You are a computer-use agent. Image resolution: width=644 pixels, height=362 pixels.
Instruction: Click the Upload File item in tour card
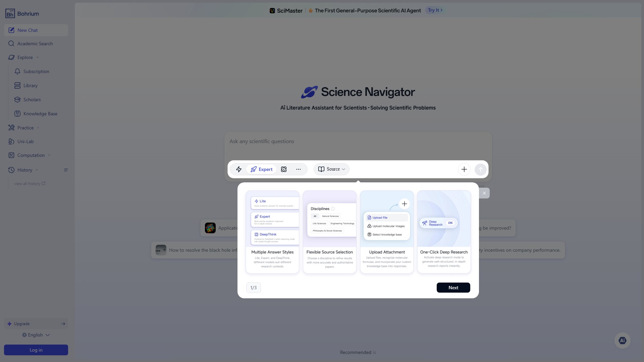pyautogui.click(x=387, y=218)
